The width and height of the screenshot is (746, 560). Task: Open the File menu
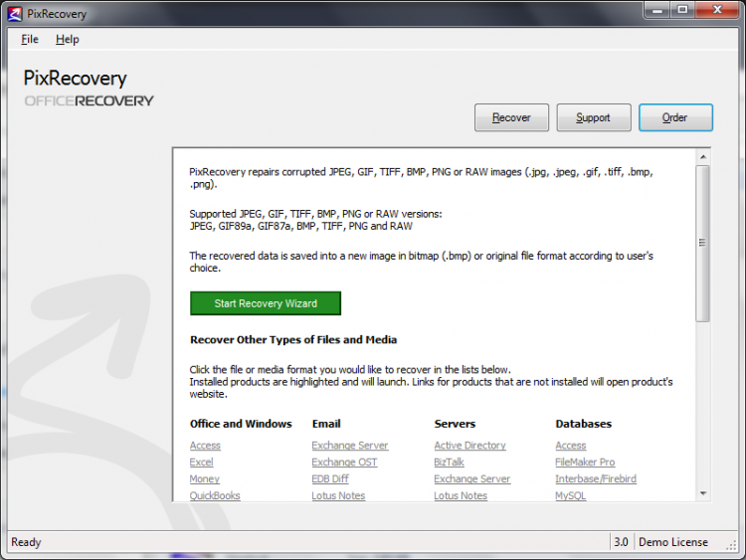(30, 39)
